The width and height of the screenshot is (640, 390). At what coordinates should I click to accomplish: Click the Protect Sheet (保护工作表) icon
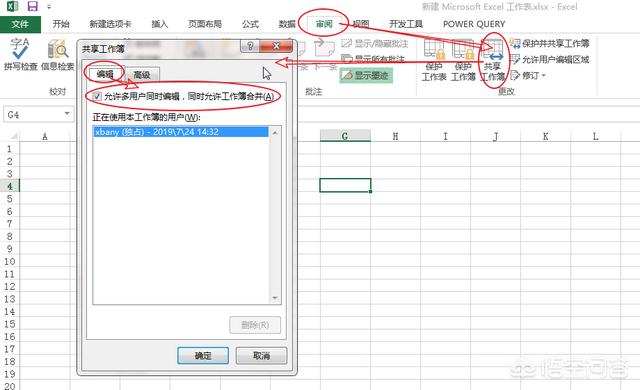tap(434, 60)
